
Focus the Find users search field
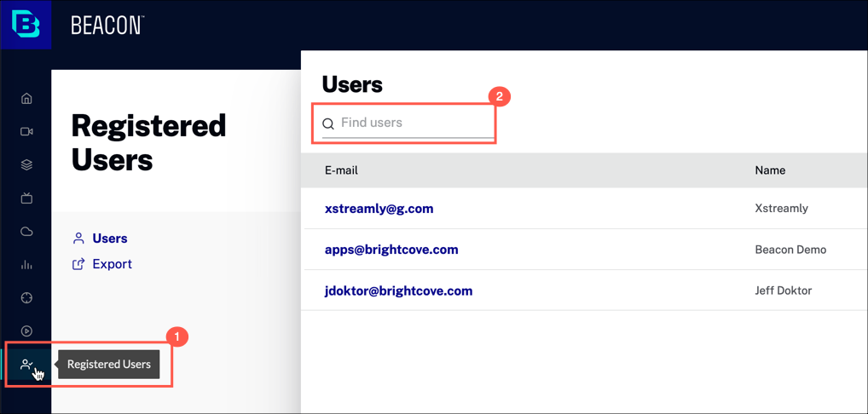[x=414, y=123]
